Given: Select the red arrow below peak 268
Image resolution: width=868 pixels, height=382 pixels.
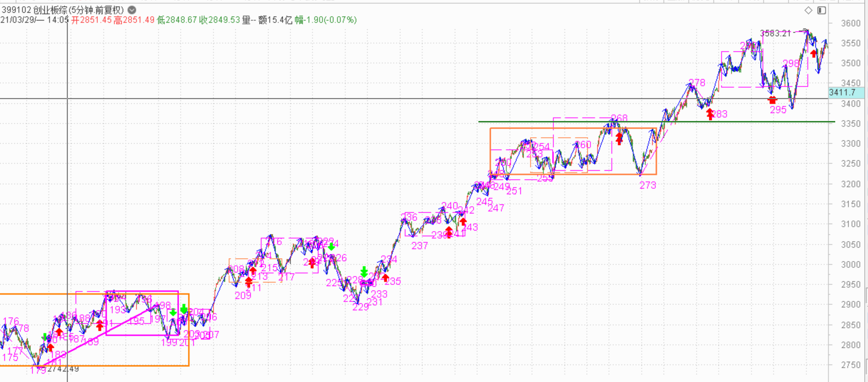Looking at the screenshot, I should 619,138.
